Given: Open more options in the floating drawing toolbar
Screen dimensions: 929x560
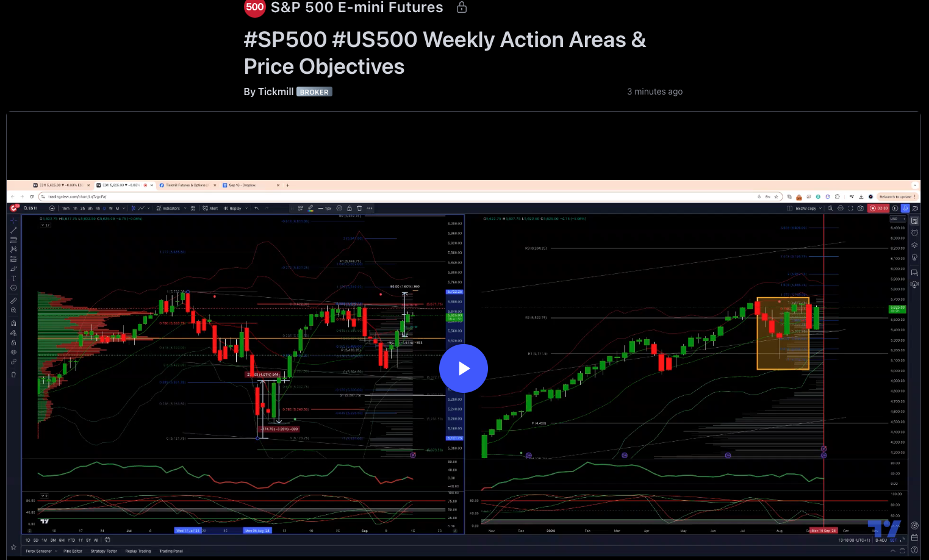Looking at the screenshot, I should pos(370,208).
